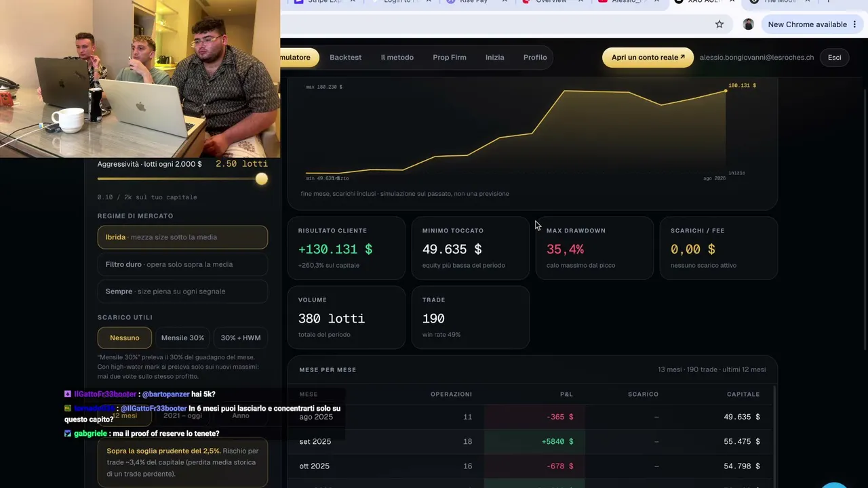Image resolution: width=868 pixels, height=488 pixels.
Task: Click the Minimo toccato 49.635 $ value
Action: [x=452, y=249]
